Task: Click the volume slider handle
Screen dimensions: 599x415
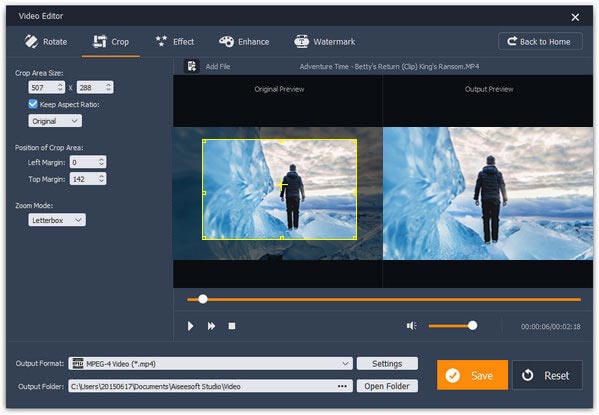Action: coord(473,326)
